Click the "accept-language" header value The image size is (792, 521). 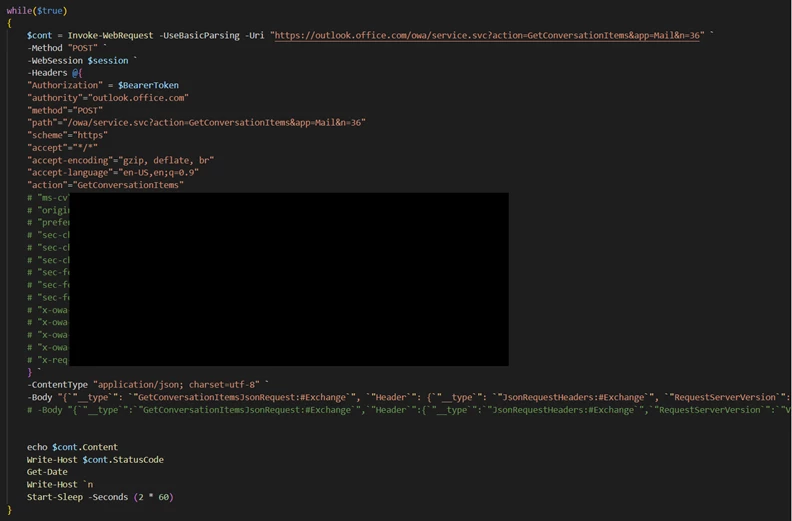pos(162,173)
